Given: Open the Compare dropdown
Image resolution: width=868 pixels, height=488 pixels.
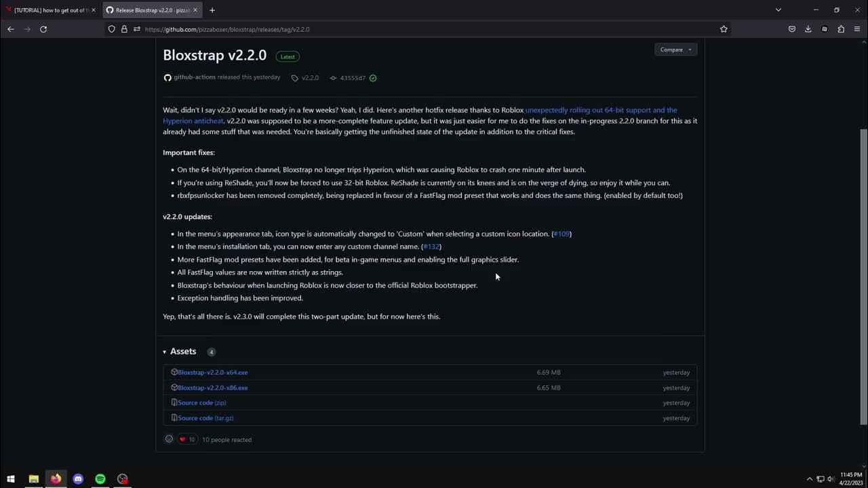Looking at the screenshot, I should [675, 49].
